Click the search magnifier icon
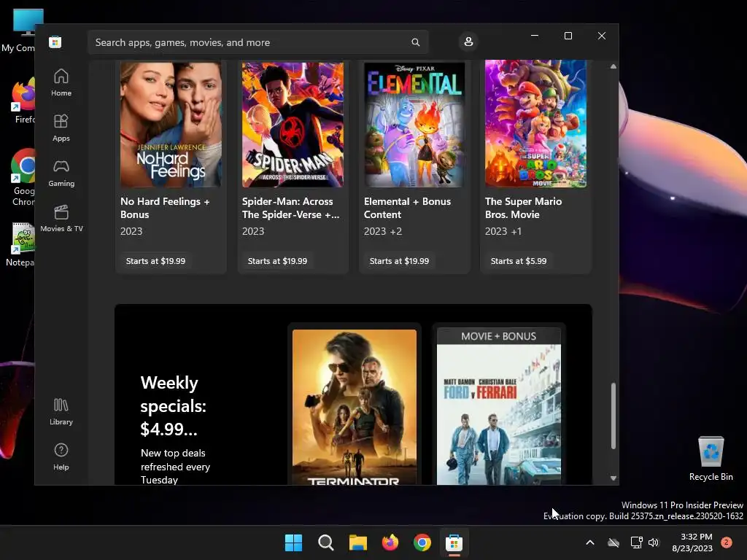This screenshot has height=560, width=747. pos(415,42)
